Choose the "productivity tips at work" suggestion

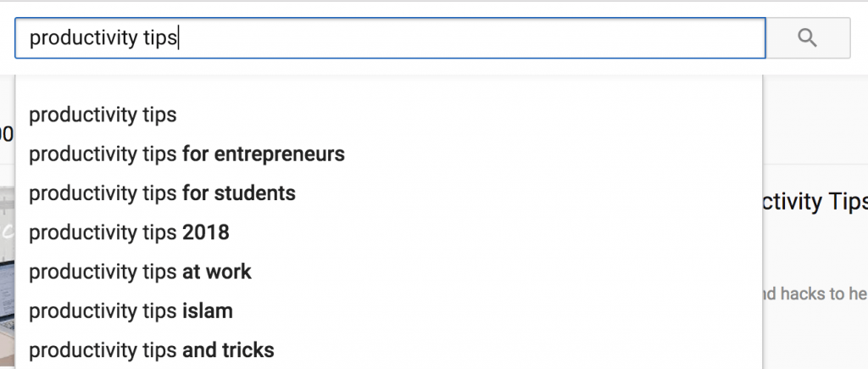coord(140,271)
